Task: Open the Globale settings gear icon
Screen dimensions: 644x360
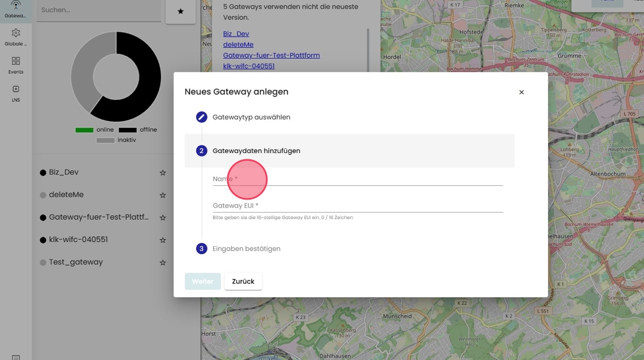Action: pos(16,33)
